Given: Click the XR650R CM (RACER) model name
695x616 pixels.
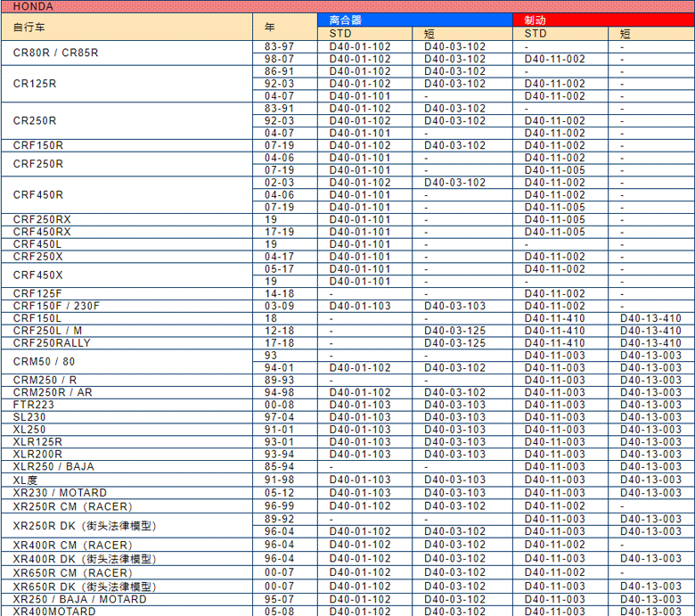Looking at the screenshot, I should [x=73, y=573].
